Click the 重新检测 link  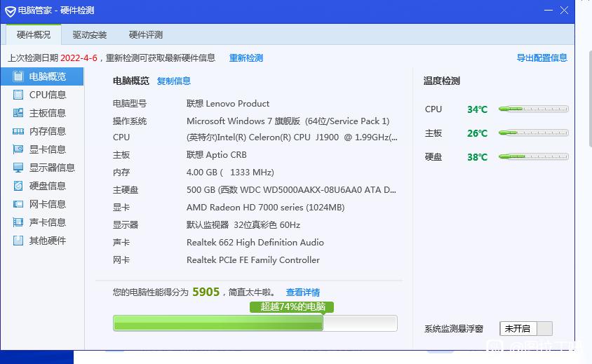(246, 58)
